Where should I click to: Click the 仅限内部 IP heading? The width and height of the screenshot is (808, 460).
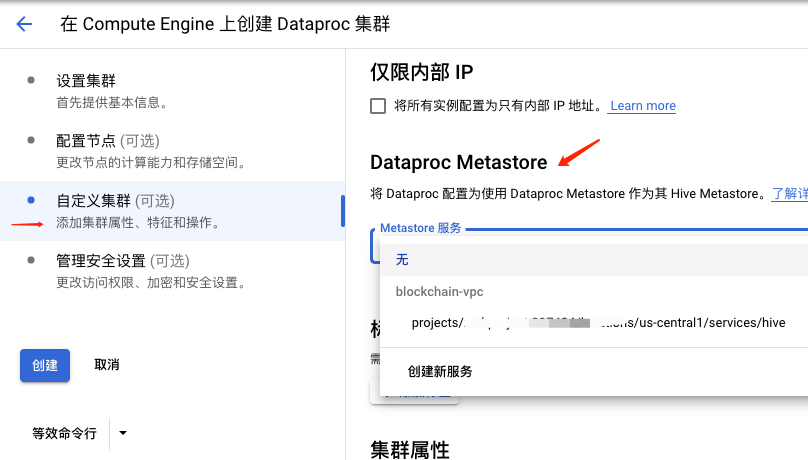(x=422, y=72)
